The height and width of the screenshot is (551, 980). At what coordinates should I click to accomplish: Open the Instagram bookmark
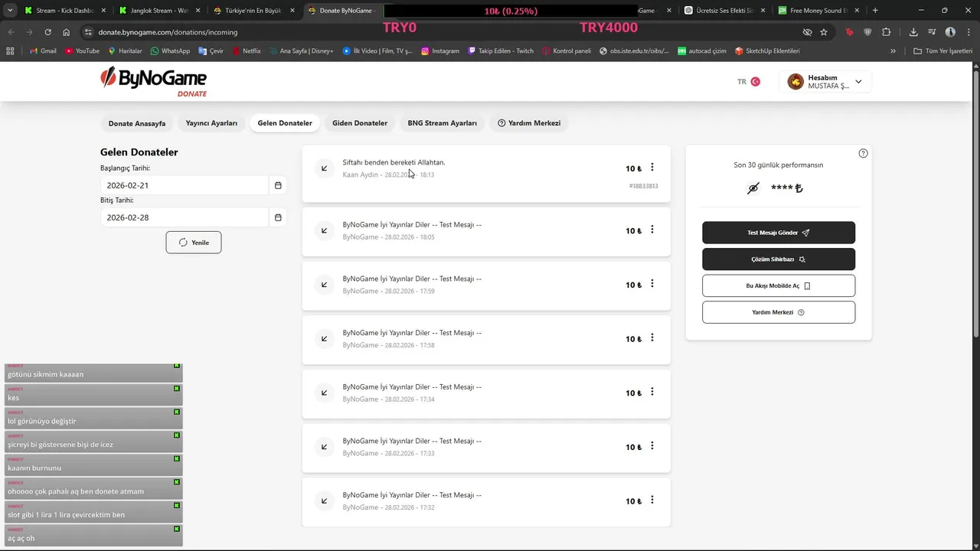(439, 51)
